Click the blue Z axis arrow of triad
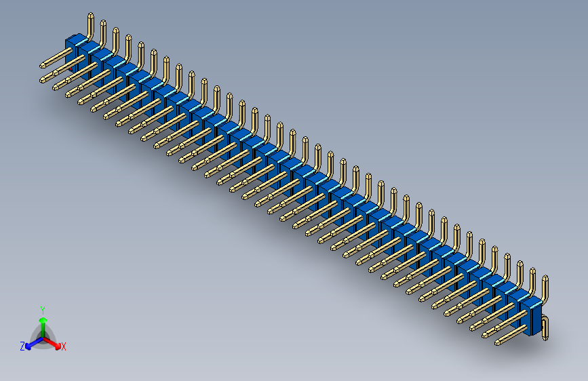Image resolution: width=588 pixels, height=381 pixels. click(35, 344)
